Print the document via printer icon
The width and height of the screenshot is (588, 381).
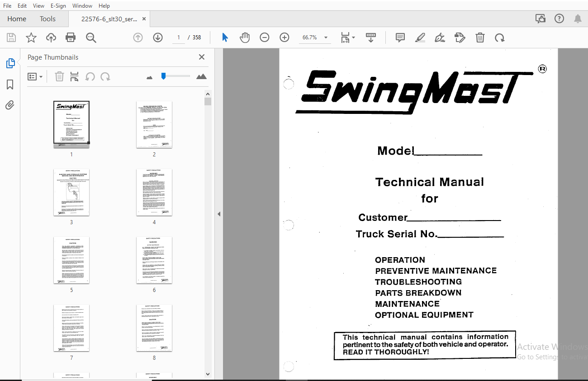tap(71, 38)
